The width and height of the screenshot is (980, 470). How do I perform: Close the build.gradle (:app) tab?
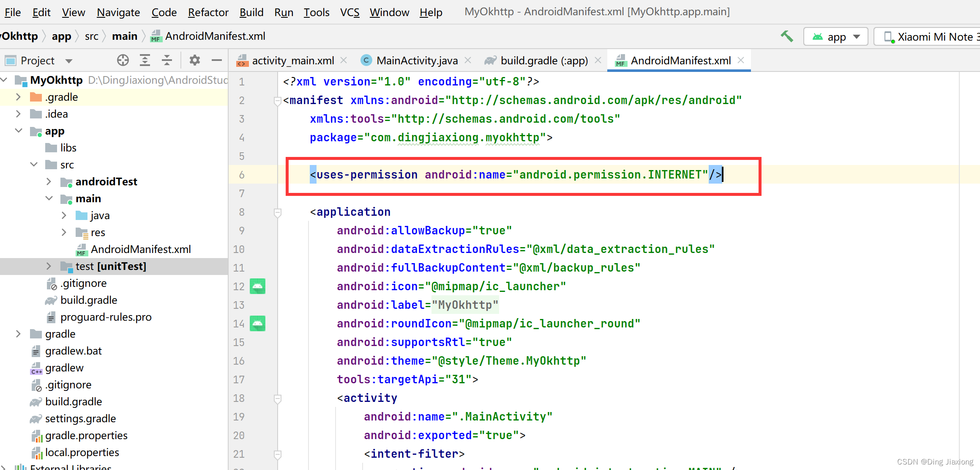pos(598,60)
